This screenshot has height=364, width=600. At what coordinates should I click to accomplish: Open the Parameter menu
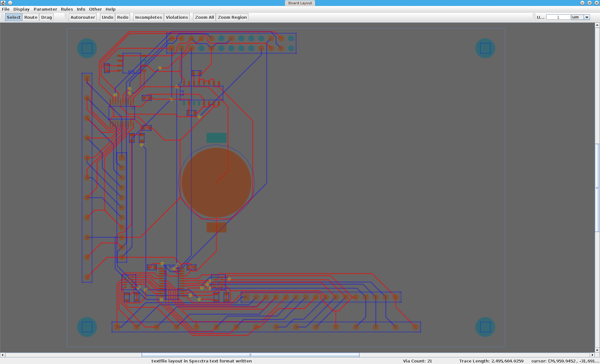[x=45, y=9]
